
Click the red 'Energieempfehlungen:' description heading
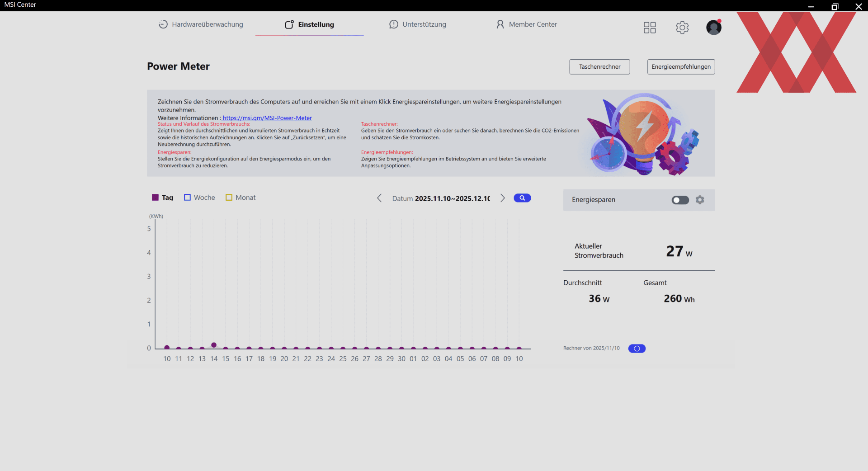point(387,152)
